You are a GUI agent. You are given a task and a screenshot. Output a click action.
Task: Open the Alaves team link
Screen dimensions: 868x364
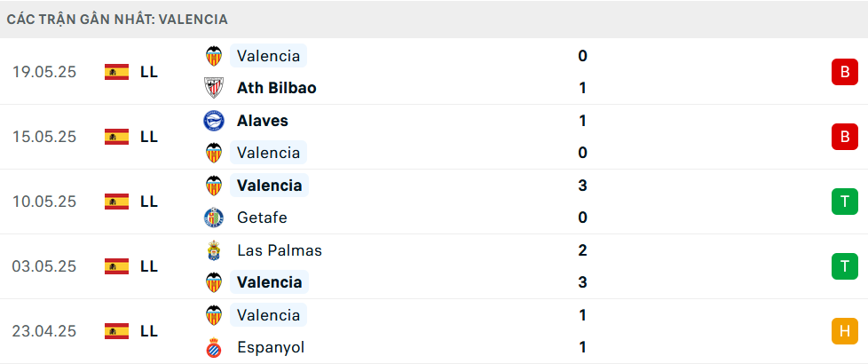(263, 121)
